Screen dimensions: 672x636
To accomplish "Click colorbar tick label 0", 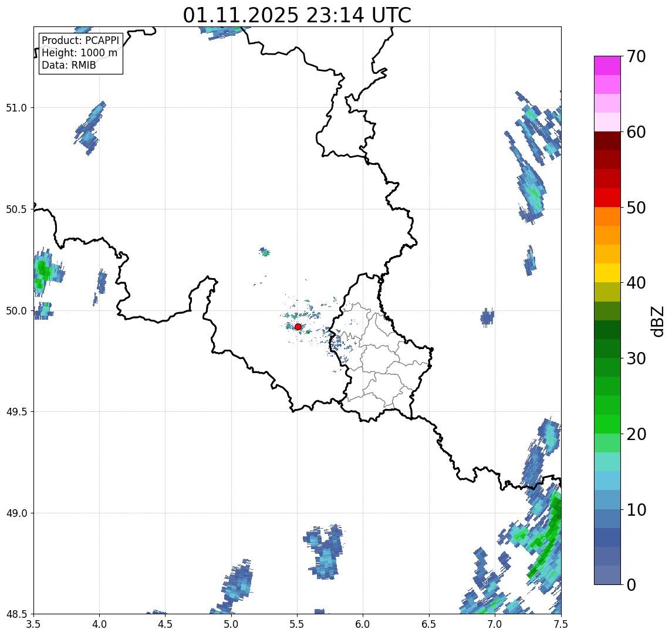I will coord(632,584).
